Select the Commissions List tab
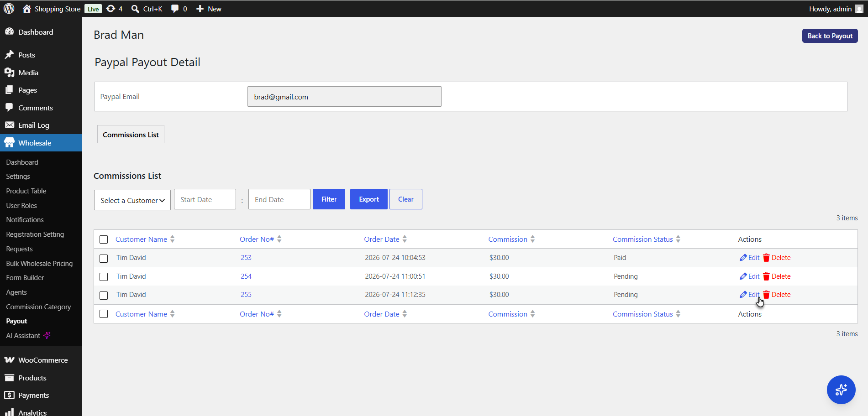The width and height of the screenshot is (868, 416). pos(131,135)
